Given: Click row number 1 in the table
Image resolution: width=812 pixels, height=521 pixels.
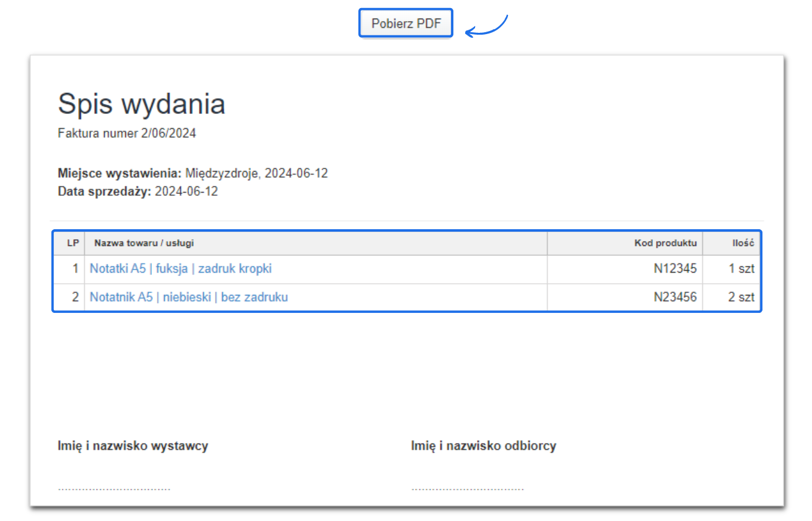Looking at the screenshot, I should pyautogui.click(x=75, y=268).
